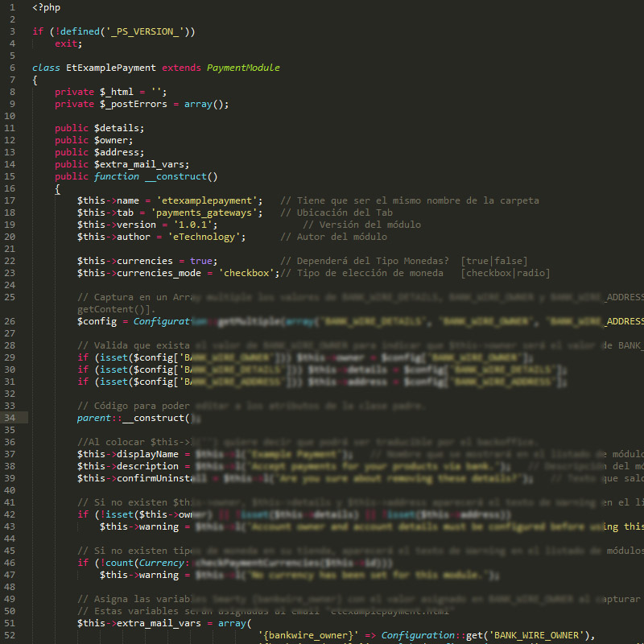Screen dimensions: 644x644
Task: Select the $owner; property
Action: 114,140
